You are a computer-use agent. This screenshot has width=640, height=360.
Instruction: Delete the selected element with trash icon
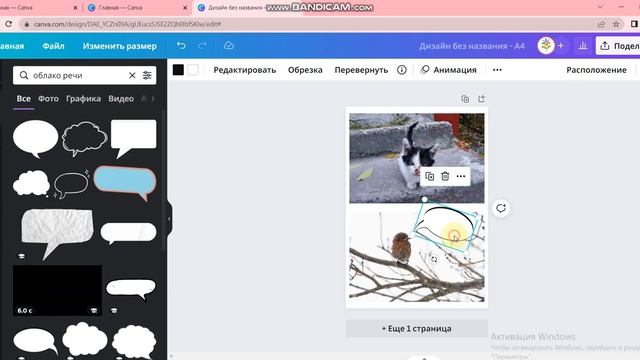point(445,176)
